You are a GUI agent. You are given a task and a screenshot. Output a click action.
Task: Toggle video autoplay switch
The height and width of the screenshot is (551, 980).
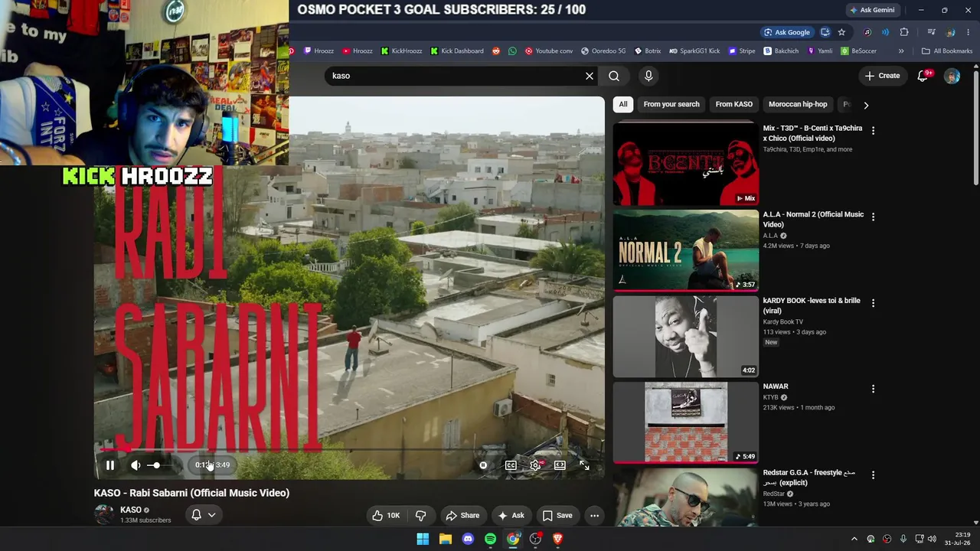click(x=483, y=465)
